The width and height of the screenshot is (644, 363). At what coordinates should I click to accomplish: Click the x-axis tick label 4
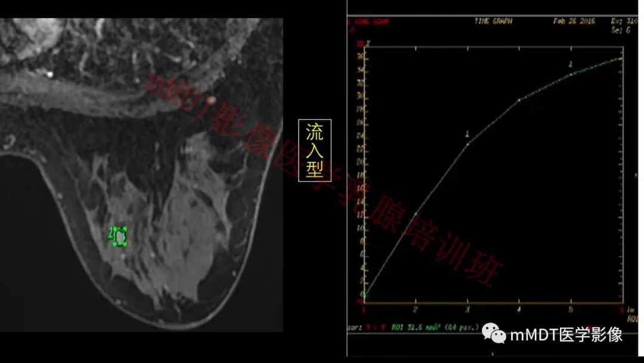(x=519, y=309)
